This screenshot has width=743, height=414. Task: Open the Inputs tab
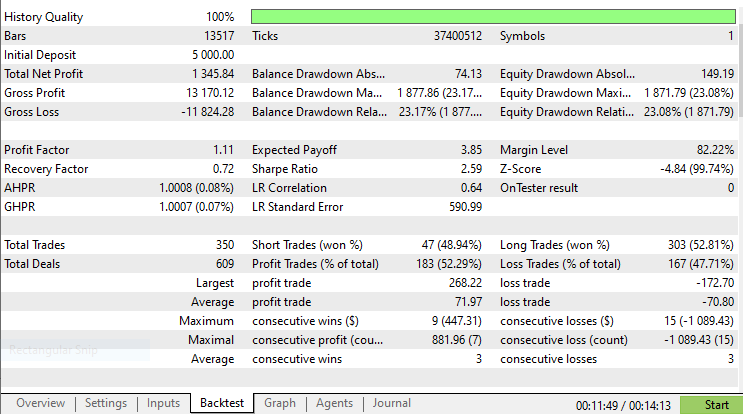click(163, 403)
